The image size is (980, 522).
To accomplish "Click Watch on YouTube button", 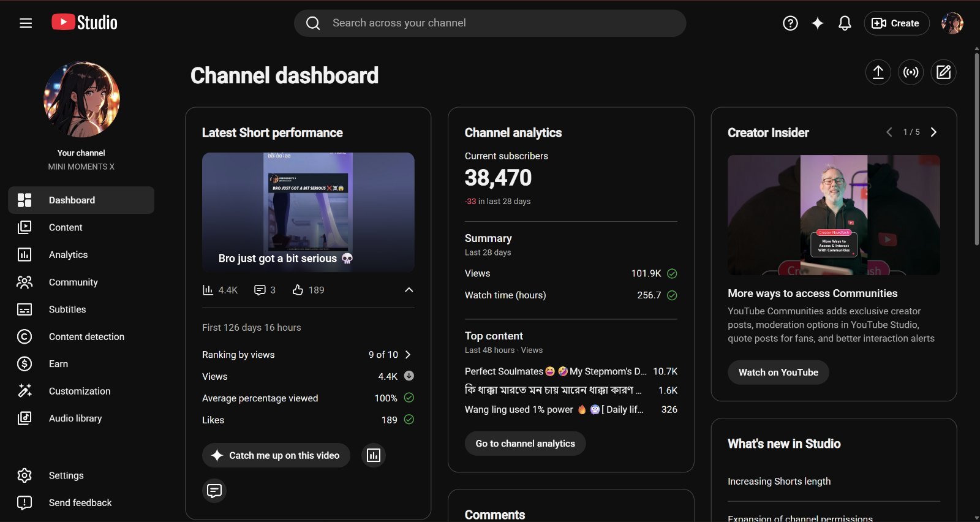I will [x=778, y=373].
